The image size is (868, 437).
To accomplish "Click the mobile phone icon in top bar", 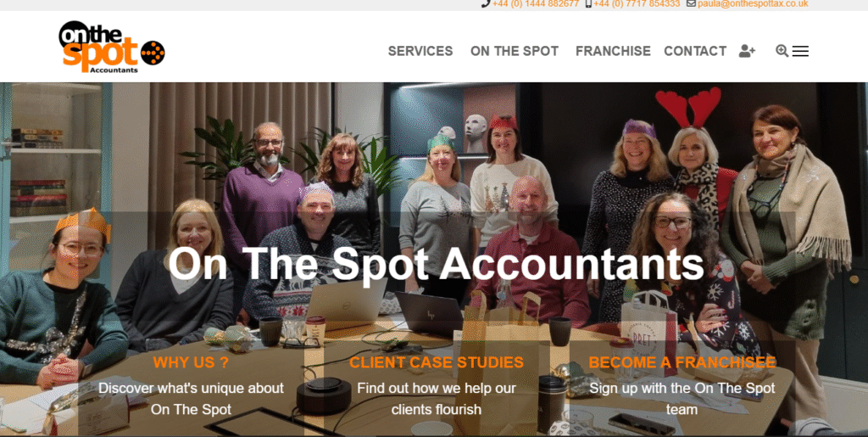I will [588, 3].
